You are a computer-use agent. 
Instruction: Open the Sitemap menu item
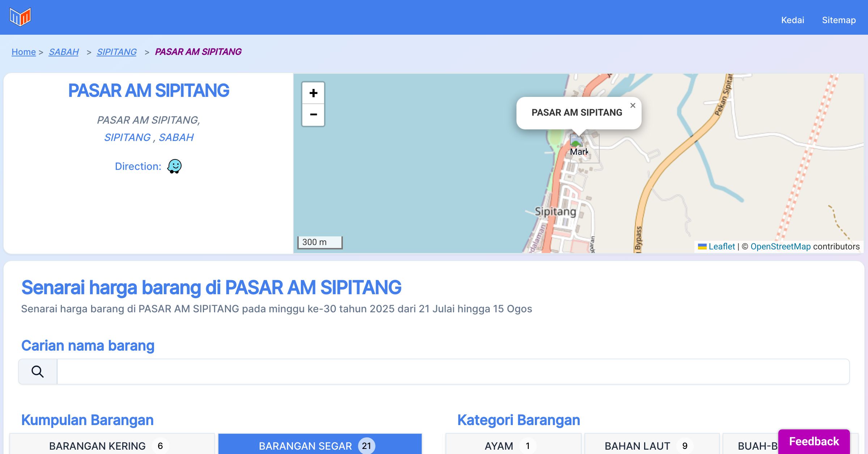pos(839,20)
